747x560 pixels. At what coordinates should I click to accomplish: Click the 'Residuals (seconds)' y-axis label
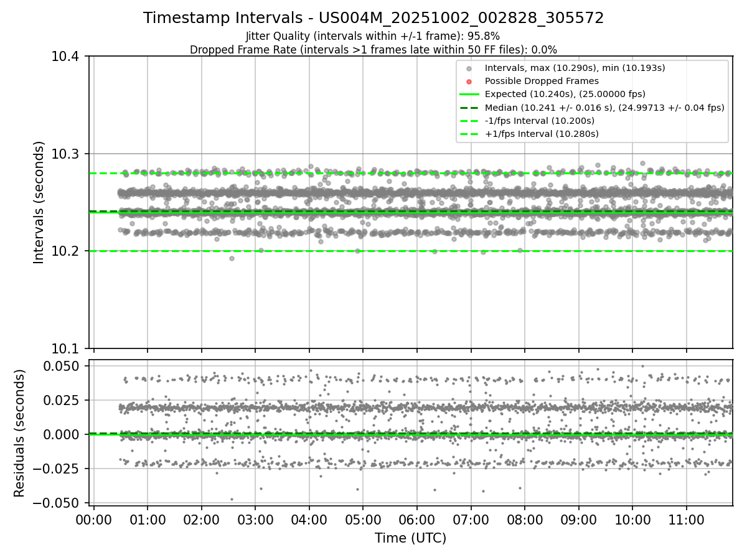click(x=20, y=433)
